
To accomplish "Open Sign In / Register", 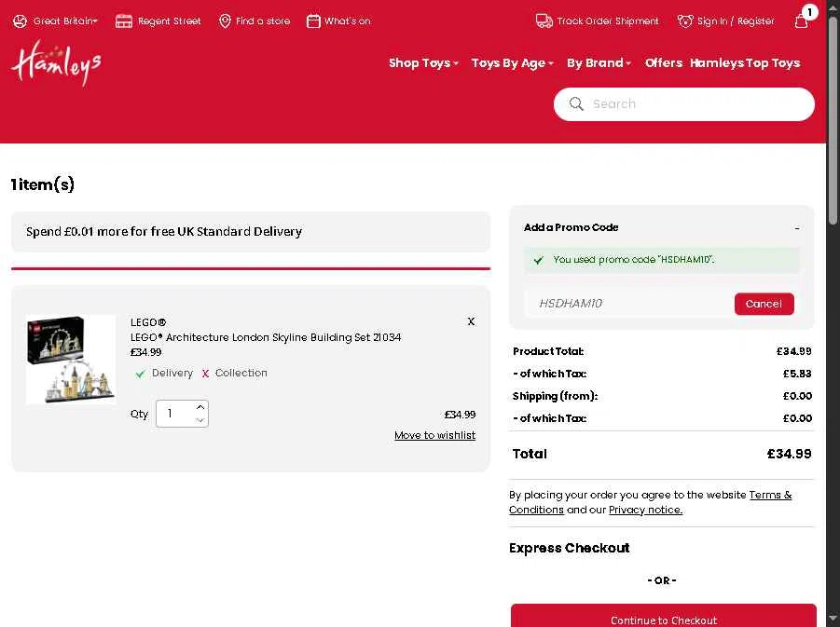I will (x=736, y=21).
